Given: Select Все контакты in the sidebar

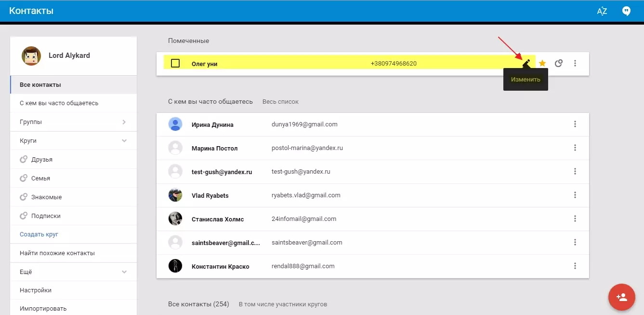Looking at the screenshot, I should coord(40,85).
